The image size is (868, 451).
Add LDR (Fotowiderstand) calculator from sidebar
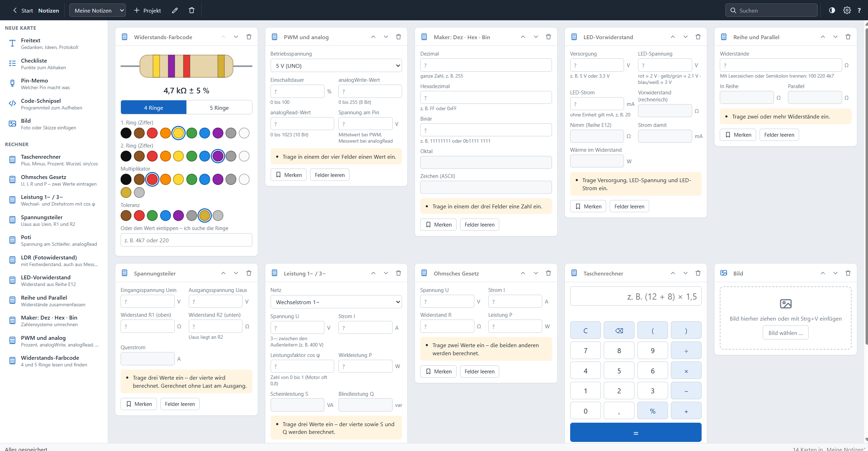54,260
